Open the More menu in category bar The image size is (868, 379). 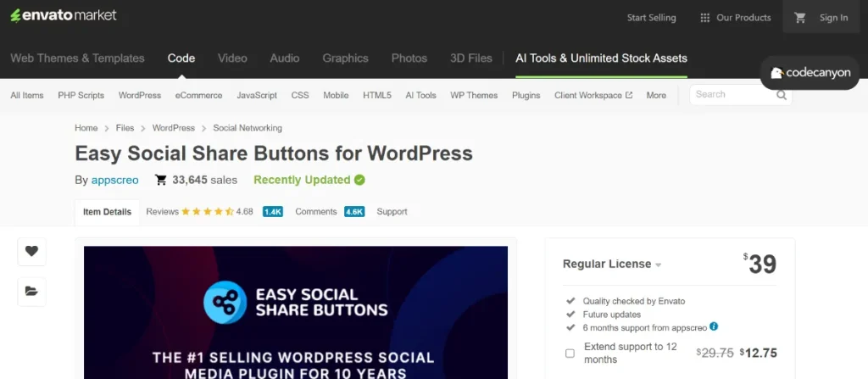[656, 95]
